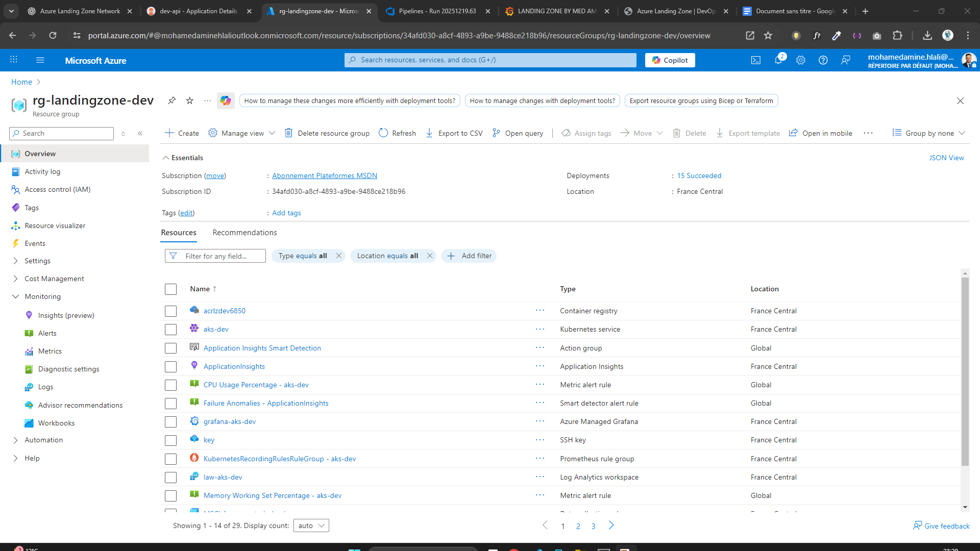Open the Display count dropdown
Screen dimensions: 980x551
(x=311, y=525)
